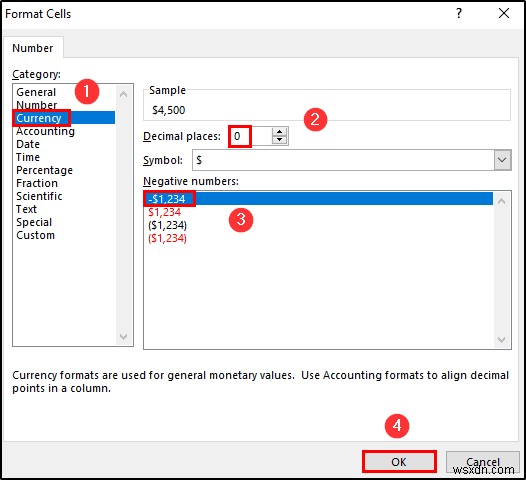The image size is (526, 480).
Task: Select General in Category list
Action: click(36, 92)
